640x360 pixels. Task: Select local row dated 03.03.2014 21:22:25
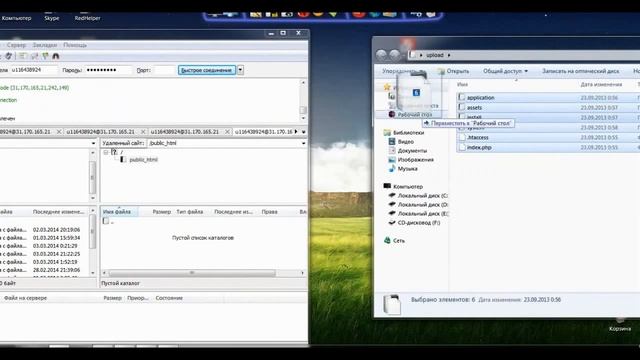(x=45, y=254)
